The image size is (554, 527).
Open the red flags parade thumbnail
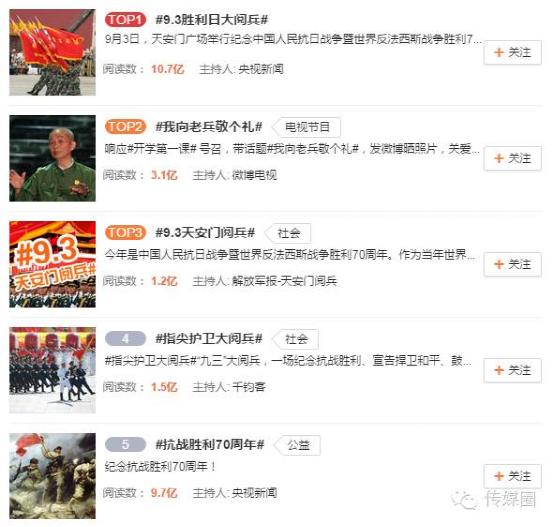pos(52,53)
